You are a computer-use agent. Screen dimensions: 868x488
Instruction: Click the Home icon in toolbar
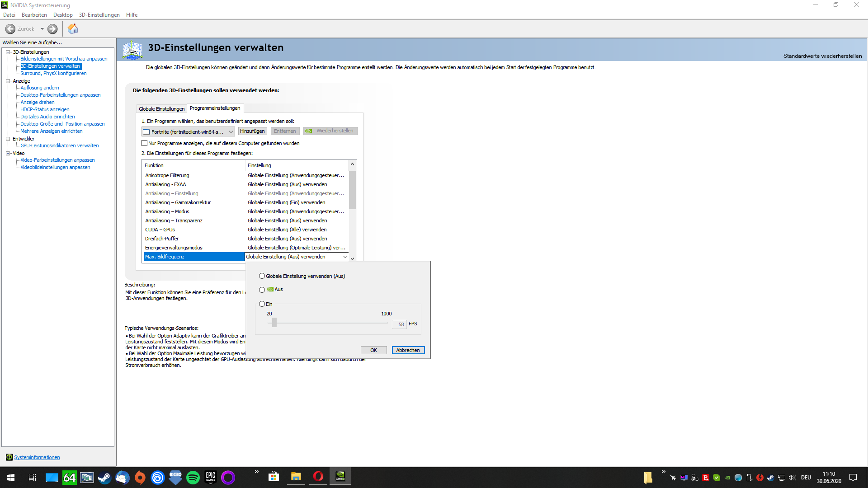(x=73, y=29)
